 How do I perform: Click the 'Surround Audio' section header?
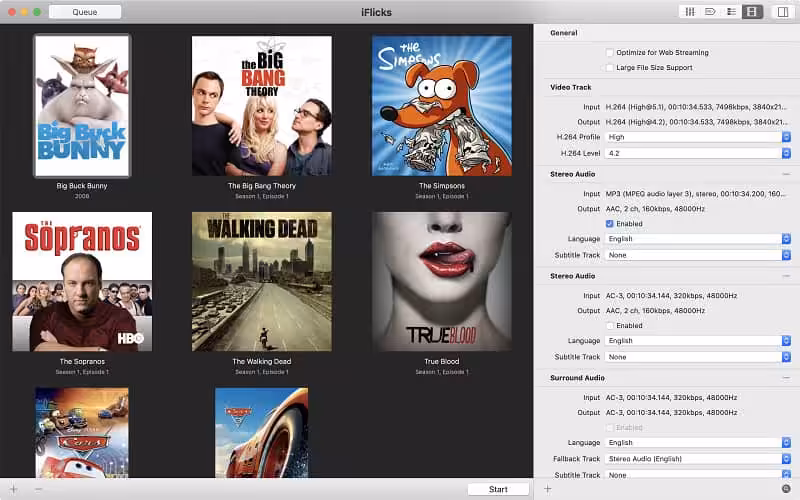[577, 378]
